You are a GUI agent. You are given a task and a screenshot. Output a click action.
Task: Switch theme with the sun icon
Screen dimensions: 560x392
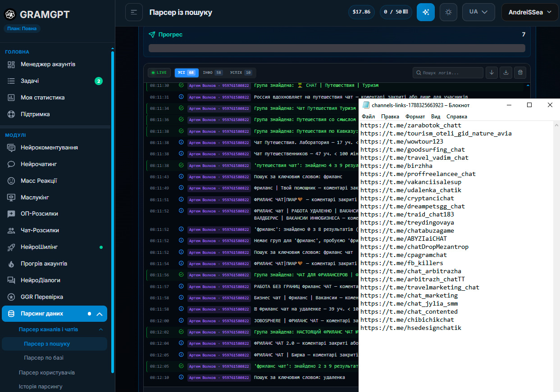pyautogui.click(x=448, y=12)
